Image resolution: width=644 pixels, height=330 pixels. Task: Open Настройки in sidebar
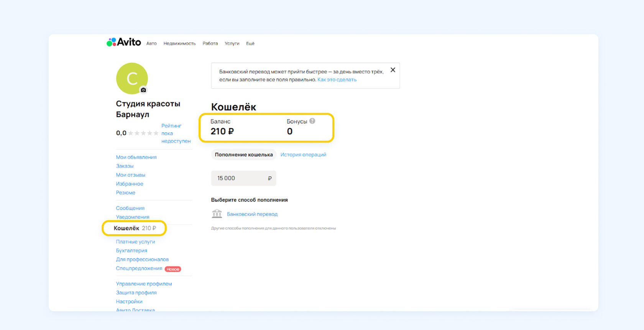[x=129, y=302]
